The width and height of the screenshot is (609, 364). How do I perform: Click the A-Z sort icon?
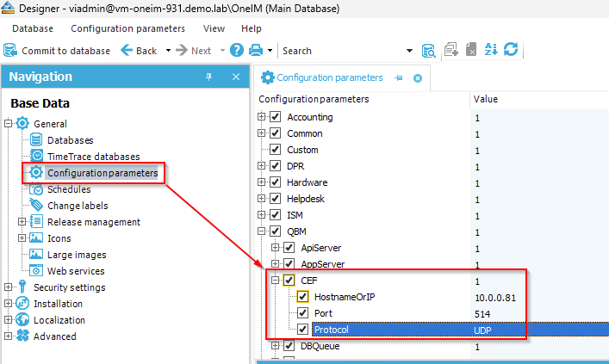point(491,49)
